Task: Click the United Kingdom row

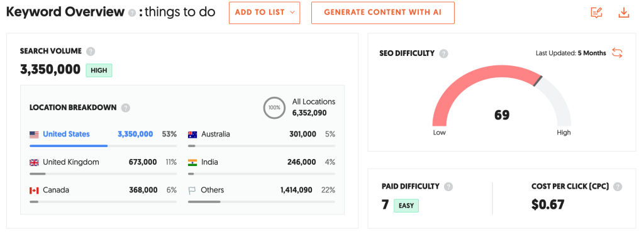Action: 103,167
